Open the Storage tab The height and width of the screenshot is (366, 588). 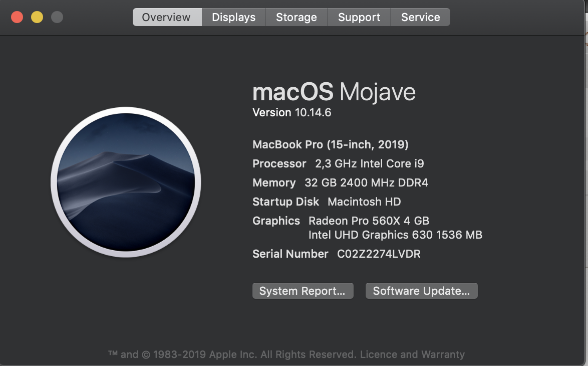(297, 17)
